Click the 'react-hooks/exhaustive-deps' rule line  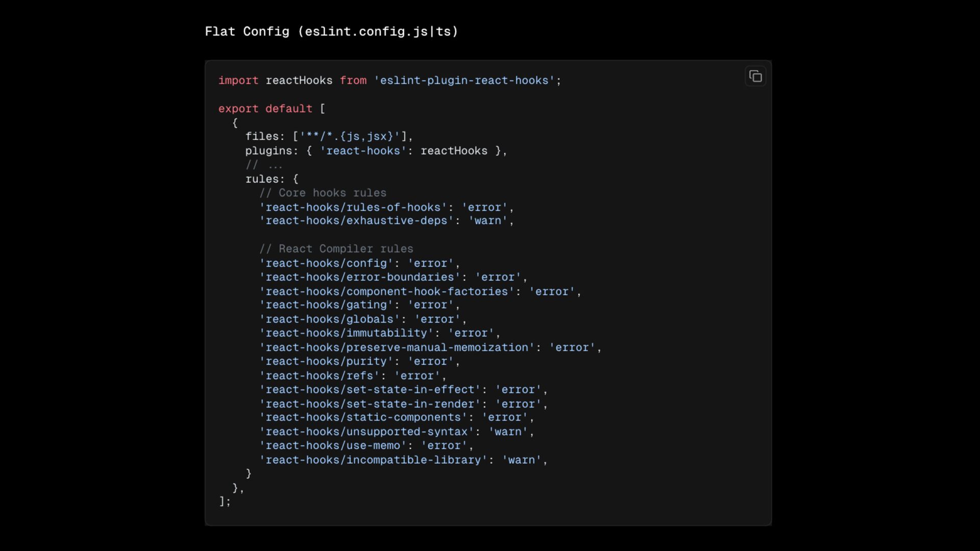[386, 221]
